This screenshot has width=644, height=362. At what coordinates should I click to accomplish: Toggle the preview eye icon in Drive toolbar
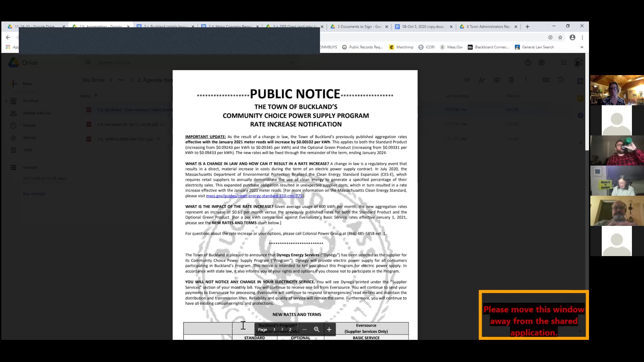(x=496, y=80)
